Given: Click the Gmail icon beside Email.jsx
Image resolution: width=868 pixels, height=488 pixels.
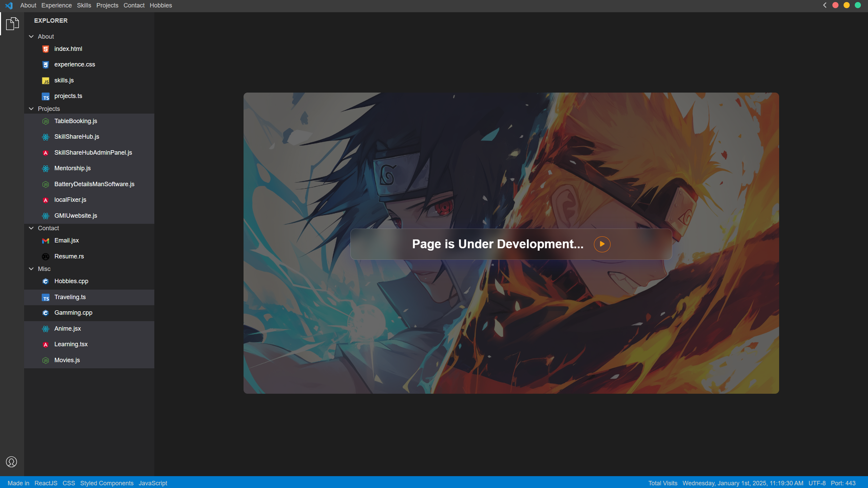Looking at the screenshot, I should coord(45,241).
